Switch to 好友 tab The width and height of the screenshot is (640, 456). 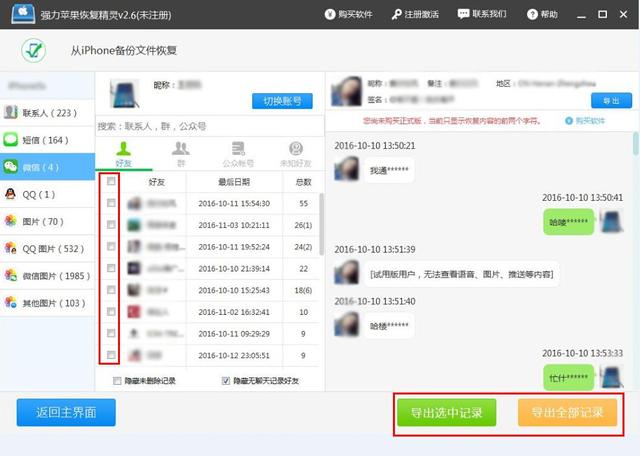pos(124,155)
